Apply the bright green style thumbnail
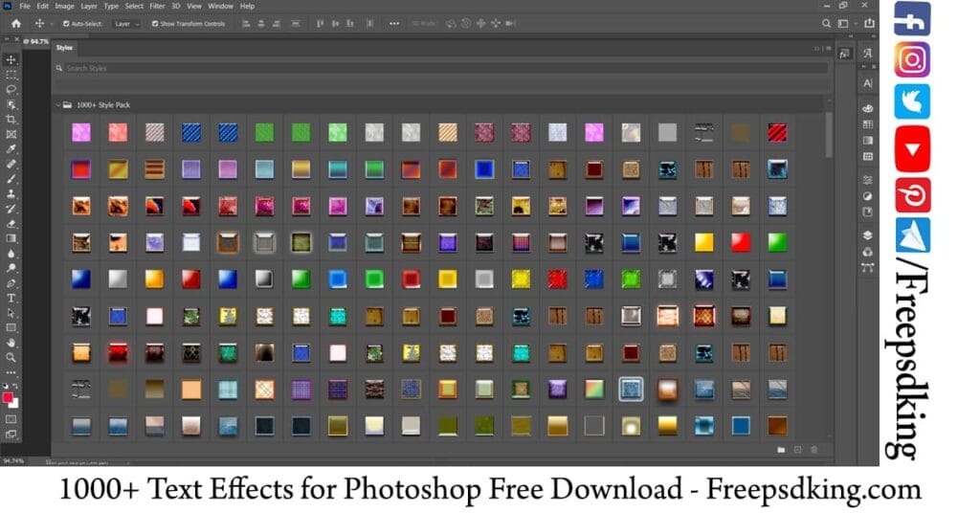980x513 pixels. [x=777, y=242]
